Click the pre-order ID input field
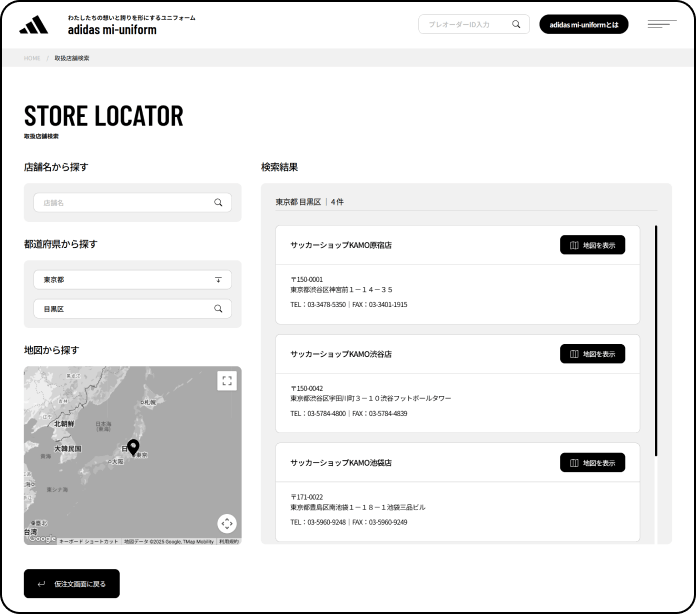 tap(465, 24)
